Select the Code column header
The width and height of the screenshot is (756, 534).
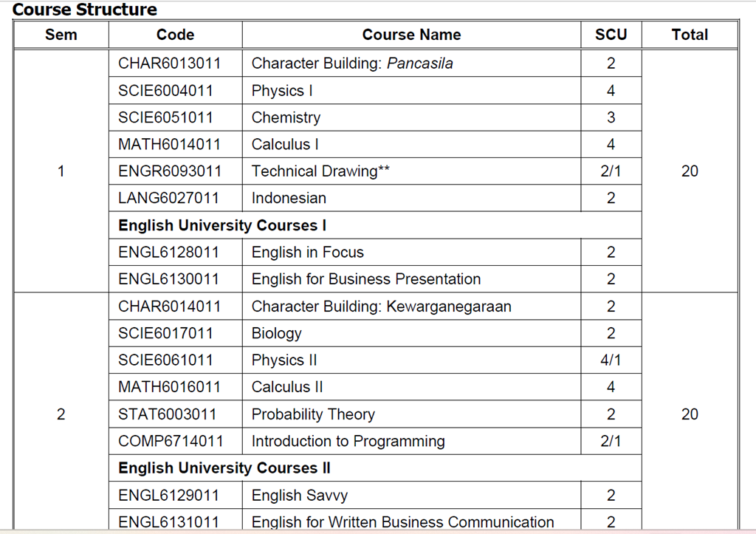click(x=175, y=35)
